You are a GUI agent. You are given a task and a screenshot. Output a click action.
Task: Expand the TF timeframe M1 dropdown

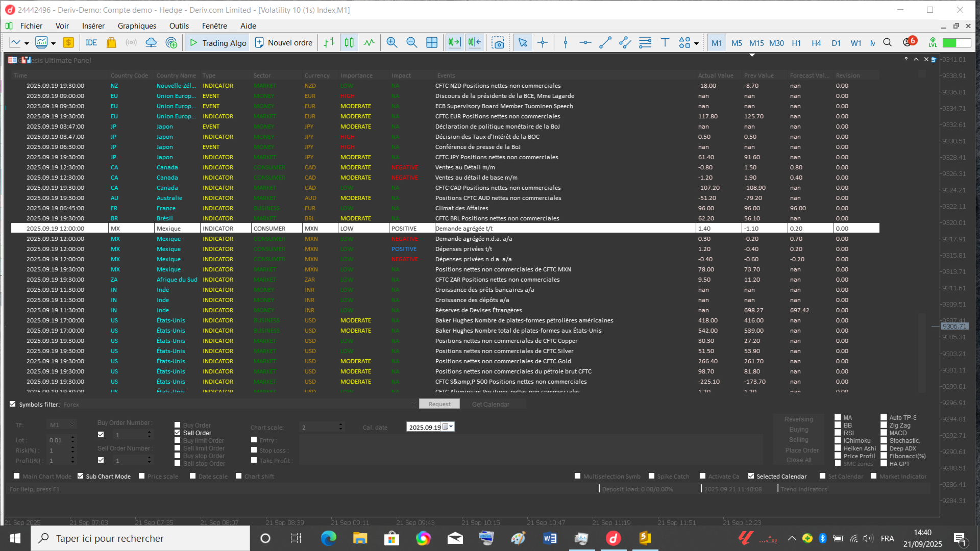72,425
